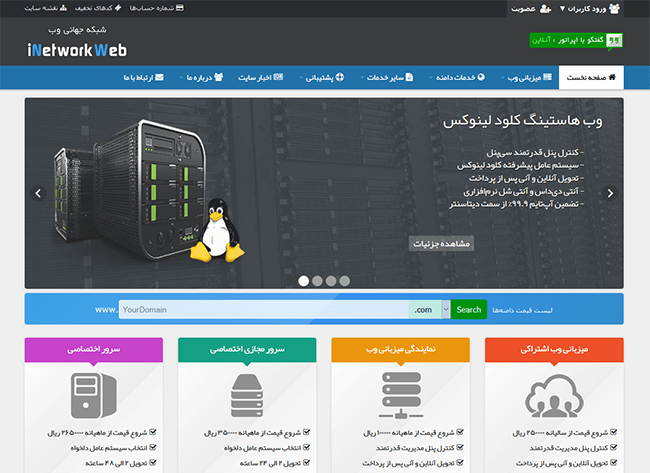Expand the web hosting menu
The height and width of the screenshot is (473, 650).
click(x=503, y=78)
